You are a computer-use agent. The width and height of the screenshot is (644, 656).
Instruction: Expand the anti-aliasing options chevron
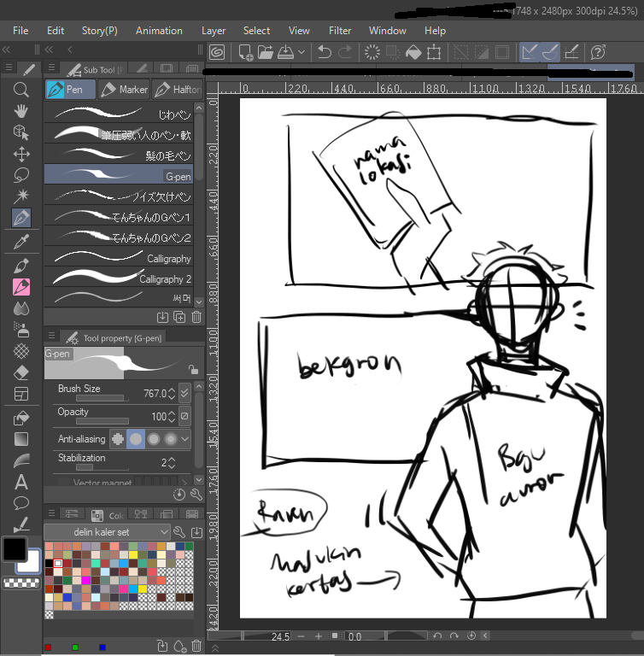click(185, 439)
